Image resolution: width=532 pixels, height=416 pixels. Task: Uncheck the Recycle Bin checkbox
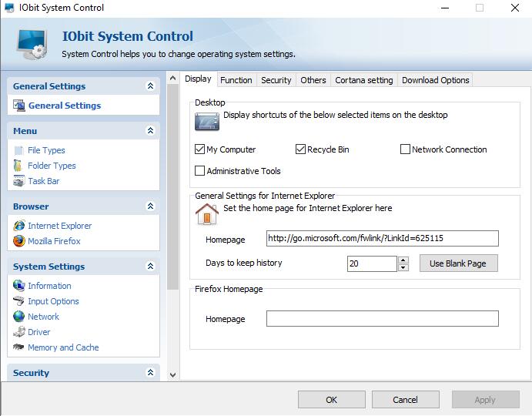(x=300, y=149)
